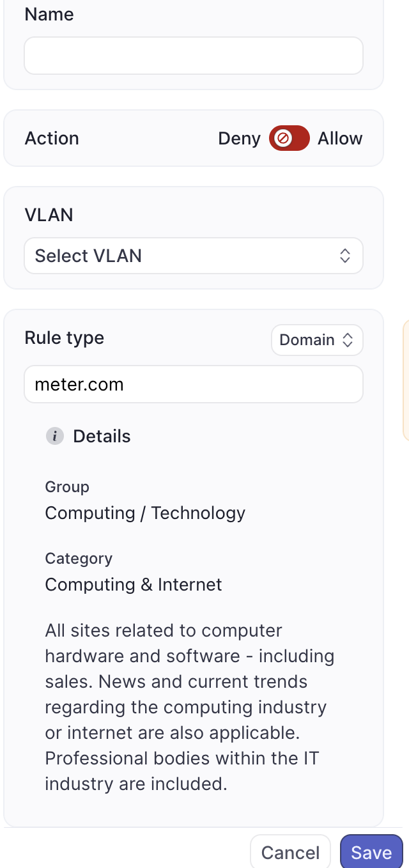Image resolution: width=409 pixels, height=868 pixels.
Task: Click the Allow label beside the switch
Action: [340, 139]
